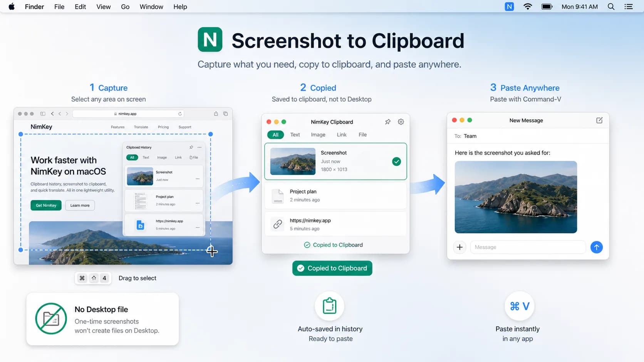Reload the nimkey.app page
This screenshot has height=362, width=644.
[180, 114]
